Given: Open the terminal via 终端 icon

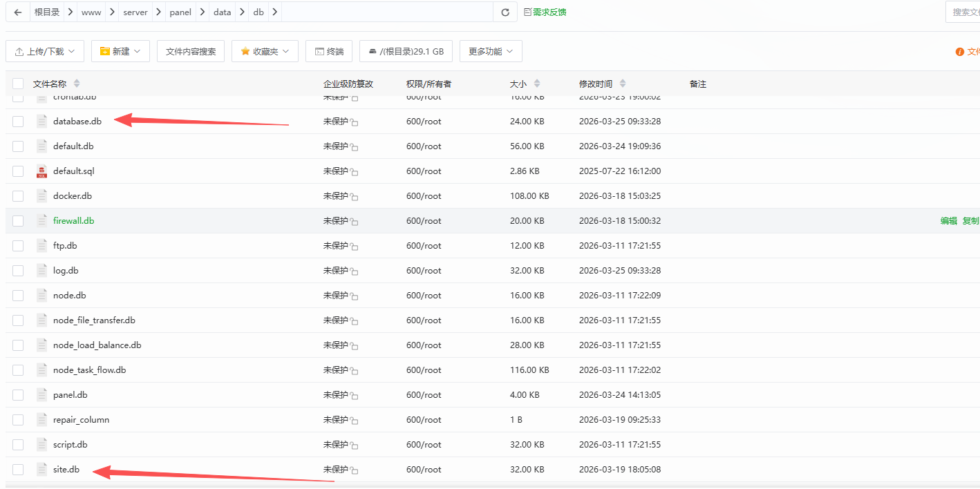Looking at the screenshot, I should click(x=329, y=50).
